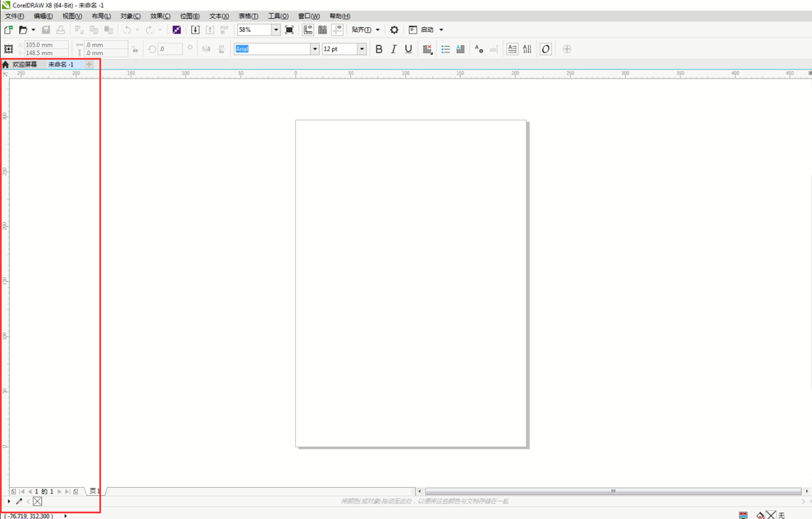Click the Welcome screen home icon
Image resolution: width=812 pixels, height=519 pixels.
[x=6, y=65]
